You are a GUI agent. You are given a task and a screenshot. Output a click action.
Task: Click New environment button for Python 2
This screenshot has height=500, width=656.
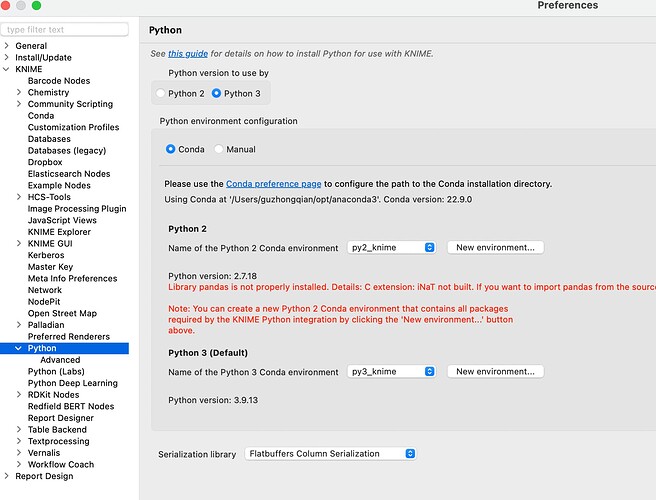(x=495, y=247)
